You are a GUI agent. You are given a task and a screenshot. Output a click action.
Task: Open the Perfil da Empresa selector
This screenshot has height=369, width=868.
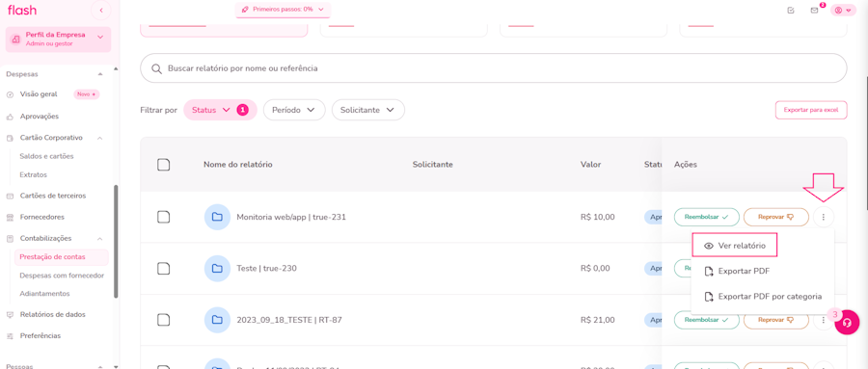click(x=59, y=39)
